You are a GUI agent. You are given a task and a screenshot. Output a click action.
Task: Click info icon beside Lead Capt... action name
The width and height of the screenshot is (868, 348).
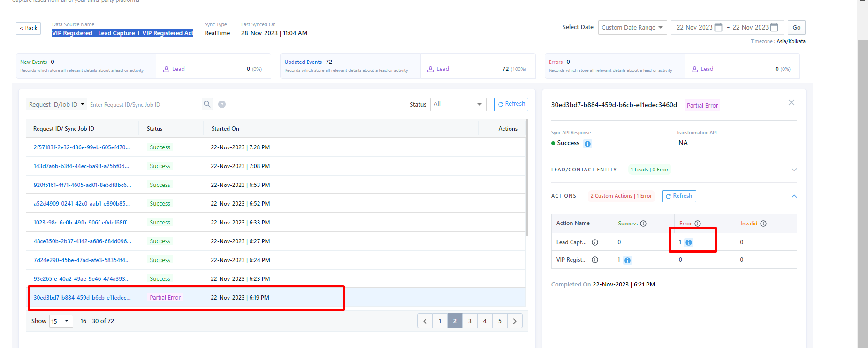click(x=595, y=242)
